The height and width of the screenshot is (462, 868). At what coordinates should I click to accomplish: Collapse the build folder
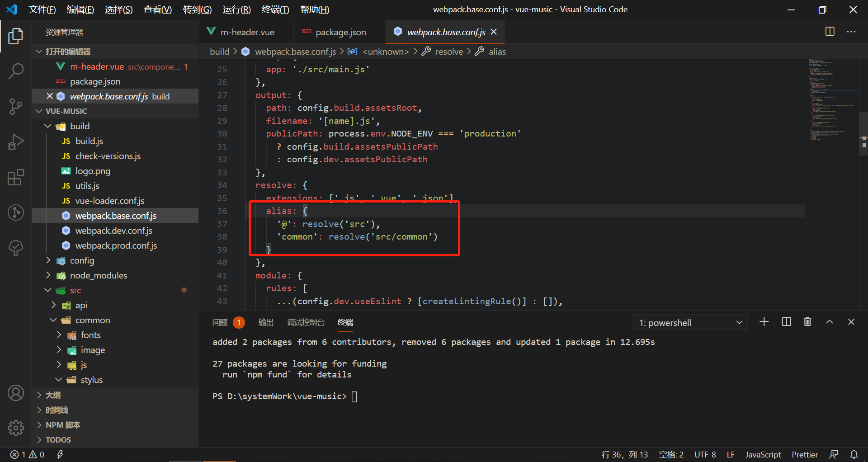48,126
